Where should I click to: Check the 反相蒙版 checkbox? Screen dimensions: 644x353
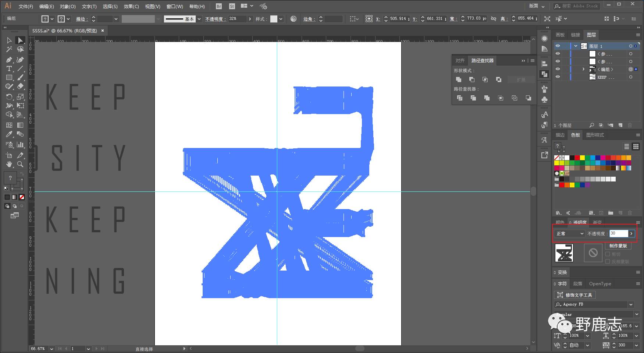tap(608, 261)
